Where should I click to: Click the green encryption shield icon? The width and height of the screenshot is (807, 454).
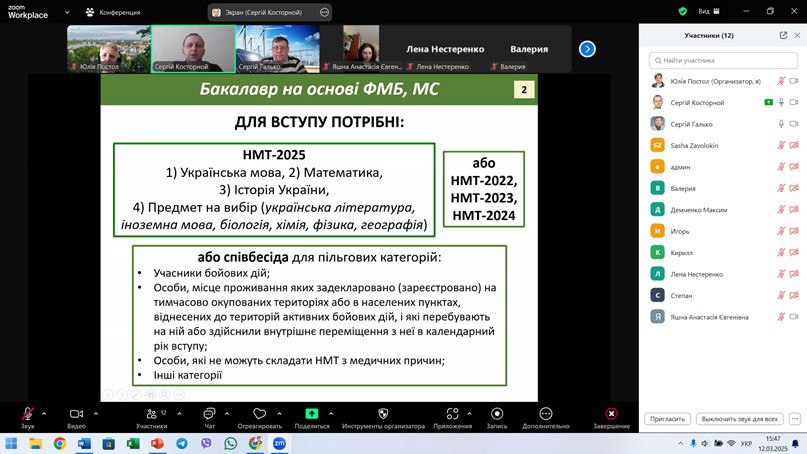[682, 11]
